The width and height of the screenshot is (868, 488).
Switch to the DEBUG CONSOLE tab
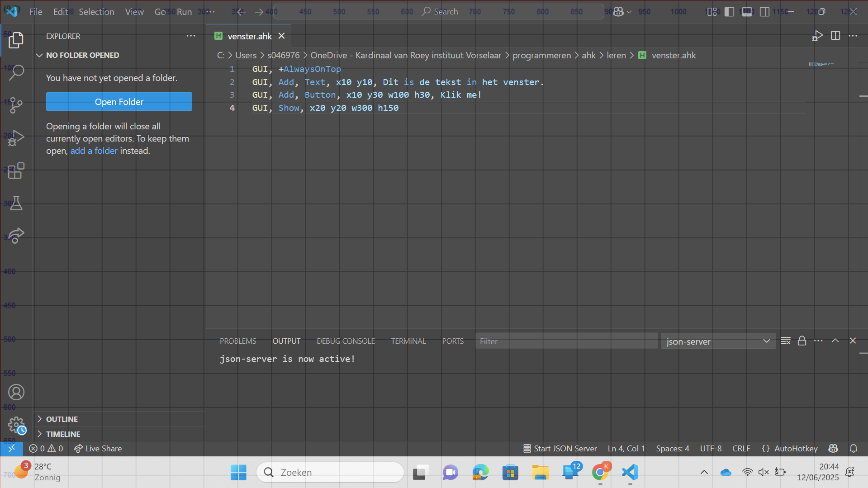pyautogui.click(x=346, y=341)
